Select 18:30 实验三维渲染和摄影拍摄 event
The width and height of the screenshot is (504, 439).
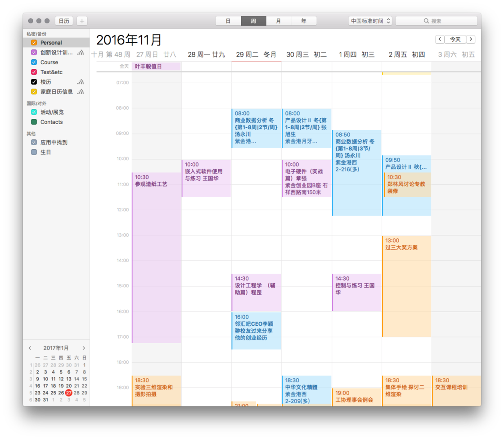[156, 391]
